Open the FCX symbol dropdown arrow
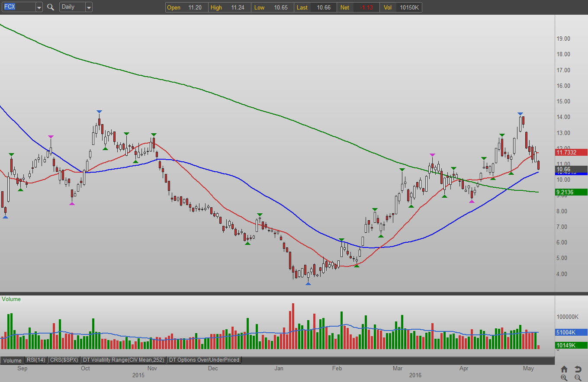The height and width of the screenshot is (382, 588). (39, 7)
